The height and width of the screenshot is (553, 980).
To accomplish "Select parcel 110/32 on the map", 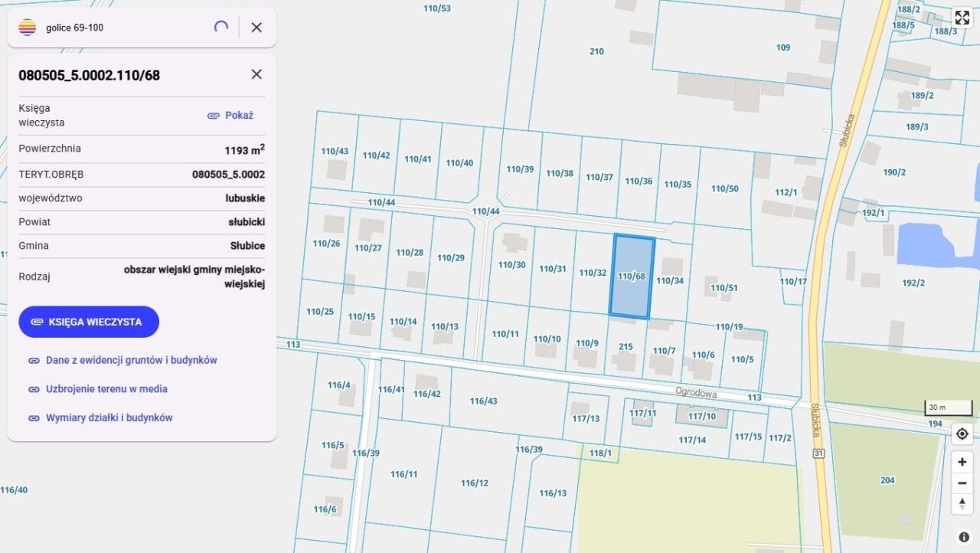I will [x=593, y=273].
